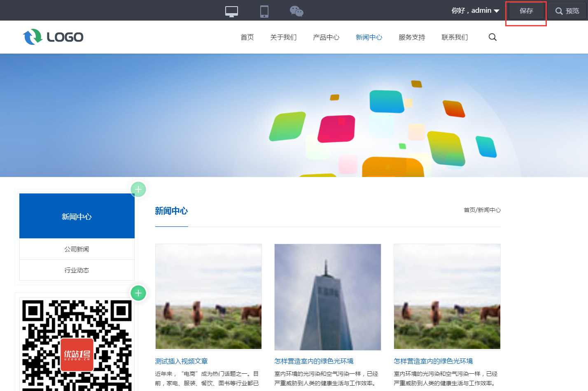Open the 服务支持 navigation item
This screenshot has width=588, height=391.
click(412, 37)
